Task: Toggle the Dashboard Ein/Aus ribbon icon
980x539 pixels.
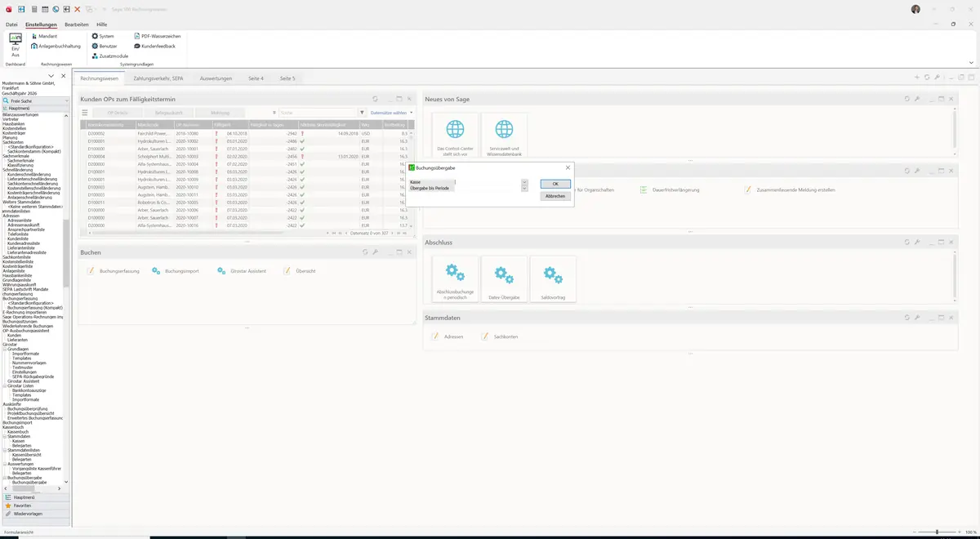Action: coord(16,44)
